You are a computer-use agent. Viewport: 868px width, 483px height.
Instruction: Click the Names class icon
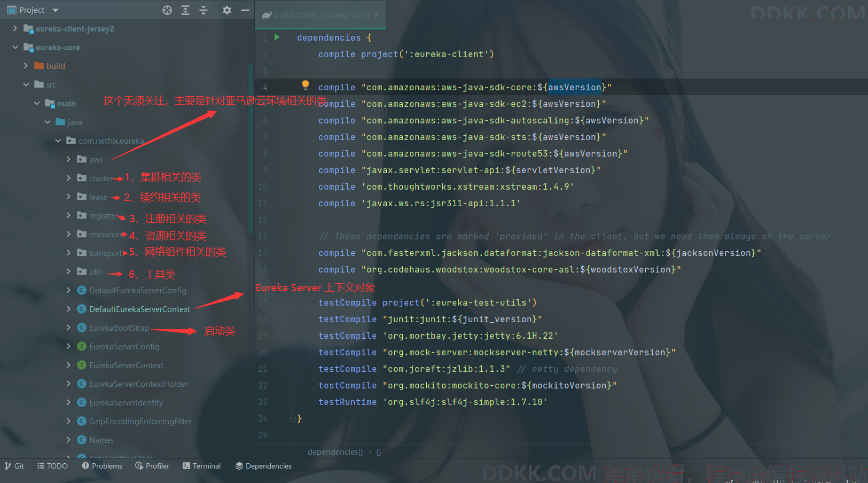pos(82,440)
